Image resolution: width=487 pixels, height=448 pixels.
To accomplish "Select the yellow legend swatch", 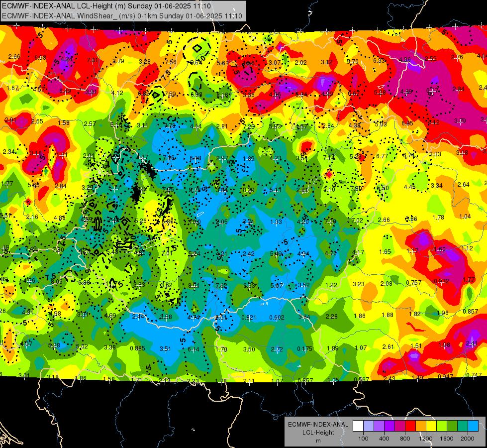I will (x=431, y=426).
